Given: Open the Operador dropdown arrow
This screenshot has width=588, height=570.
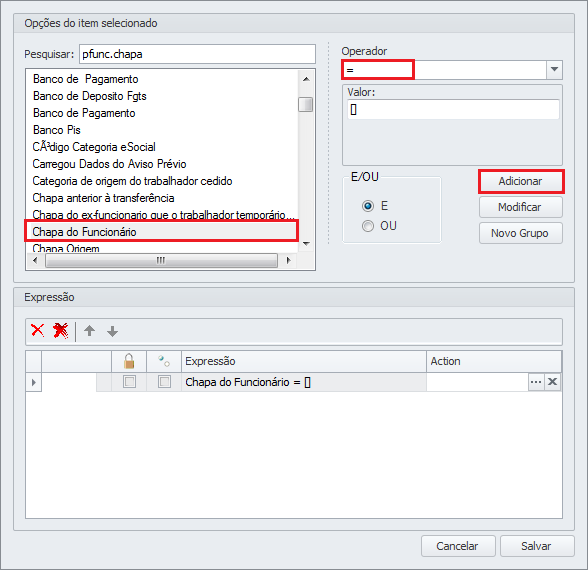Looking at the screenshot, I should coord(554,69).
